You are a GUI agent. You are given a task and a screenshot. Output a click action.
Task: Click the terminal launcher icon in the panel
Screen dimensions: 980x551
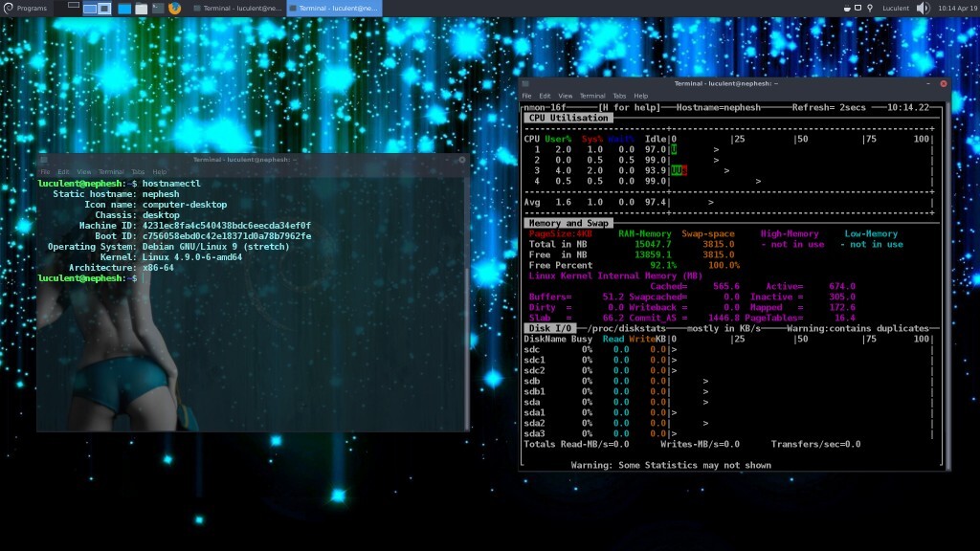157,9
